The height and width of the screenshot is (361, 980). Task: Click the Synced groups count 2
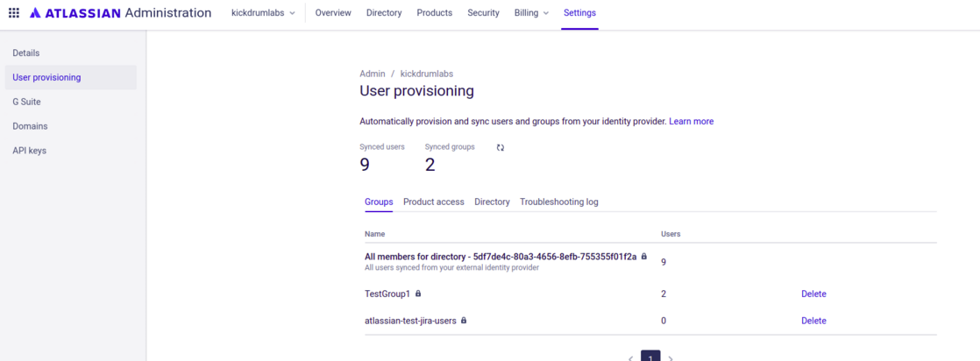430,165
